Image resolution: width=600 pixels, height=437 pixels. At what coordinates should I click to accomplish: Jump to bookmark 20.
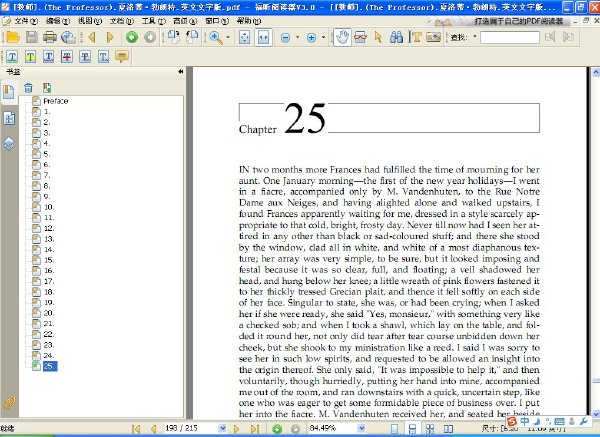click(x=49, y=313)
